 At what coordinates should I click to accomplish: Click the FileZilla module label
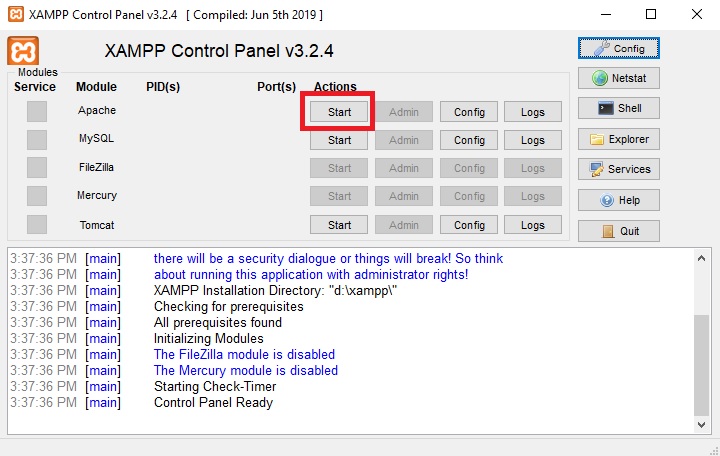coord(96,167)
